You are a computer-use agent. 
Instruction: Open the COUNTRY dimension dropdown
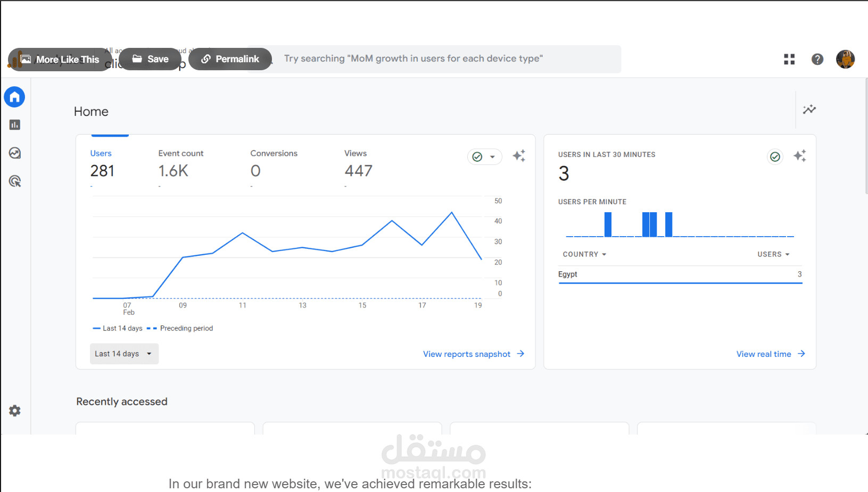click(584, 254)
